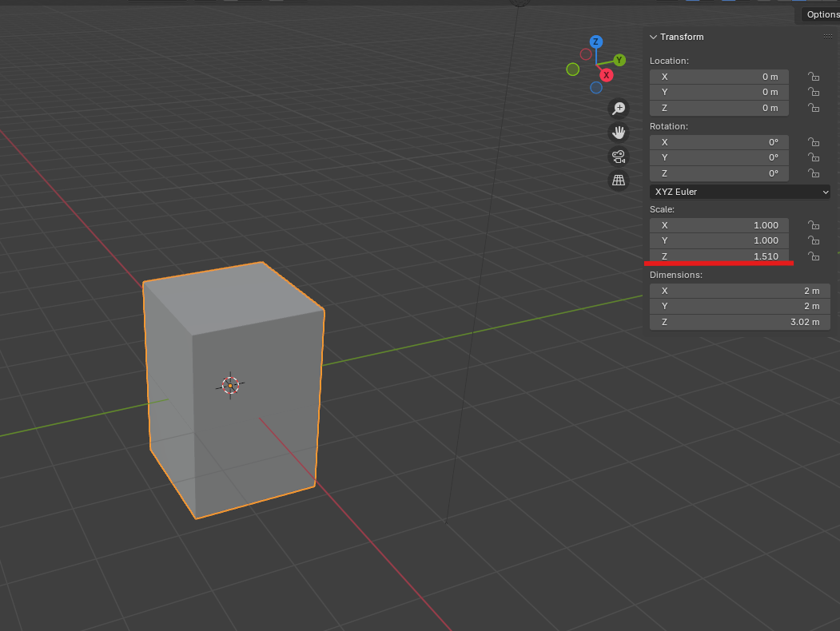Click the Location Y field
Viewport: 840px width, 631px height.
click(x=719, y=92)
